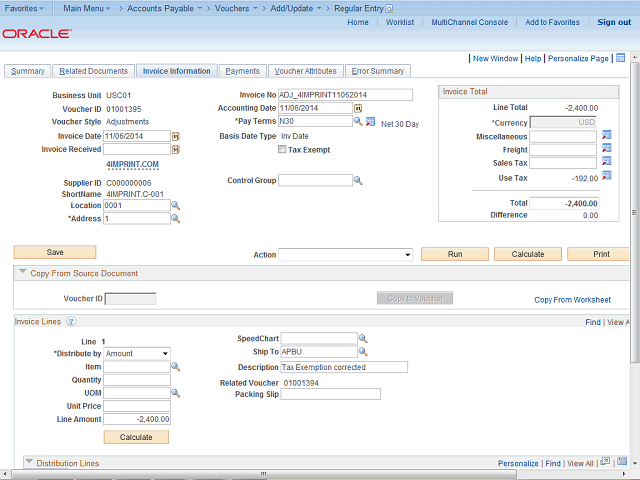Screen dimensions: 640x480
Task: Look up the UOM field value
Action: click(175, 393)
